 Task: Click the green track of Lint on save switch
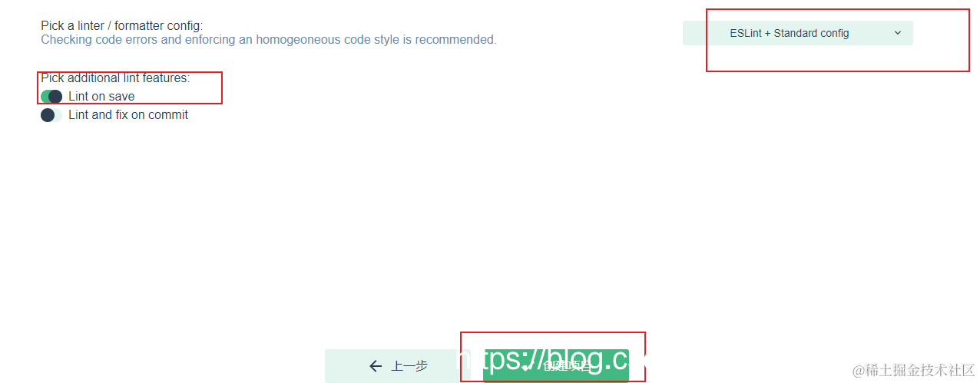[x=45, y=97]
